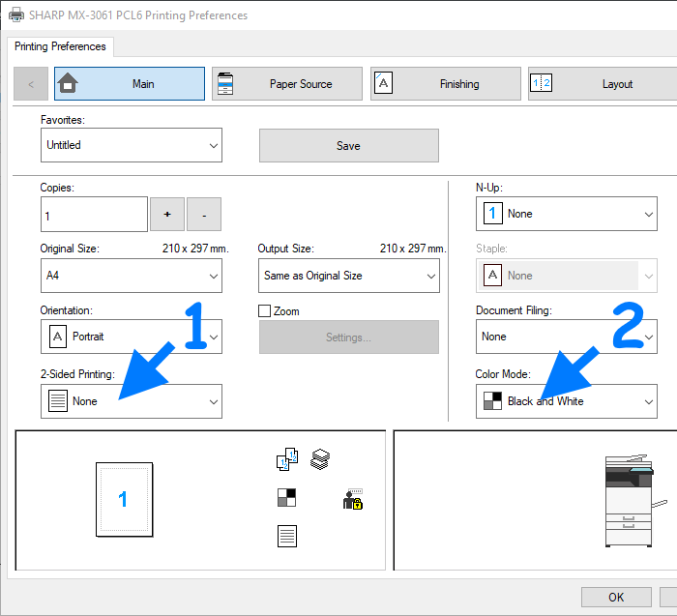This screenshot has height=616, width=677.
Task: Click the Original Size 210 x 297 mm text
Action: coord(195,249)
